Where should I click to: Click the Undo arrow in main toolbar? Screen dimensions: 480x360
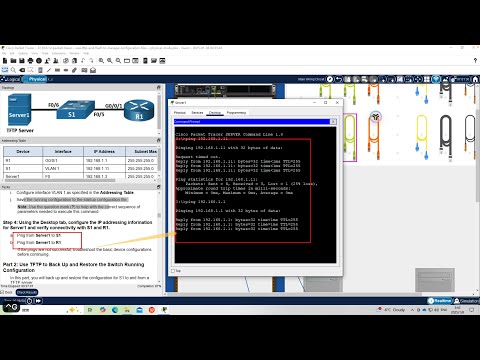[83, 61]
